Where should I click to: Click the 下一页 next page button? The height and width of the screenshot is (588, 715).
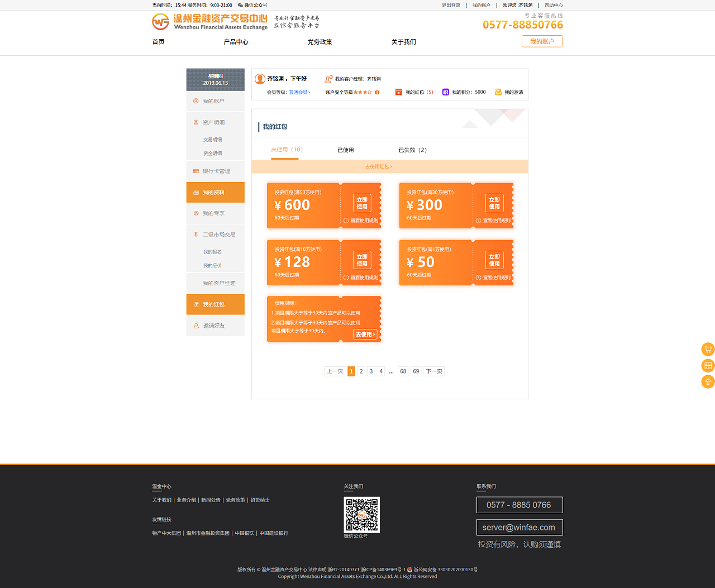[x=434, y=371]
